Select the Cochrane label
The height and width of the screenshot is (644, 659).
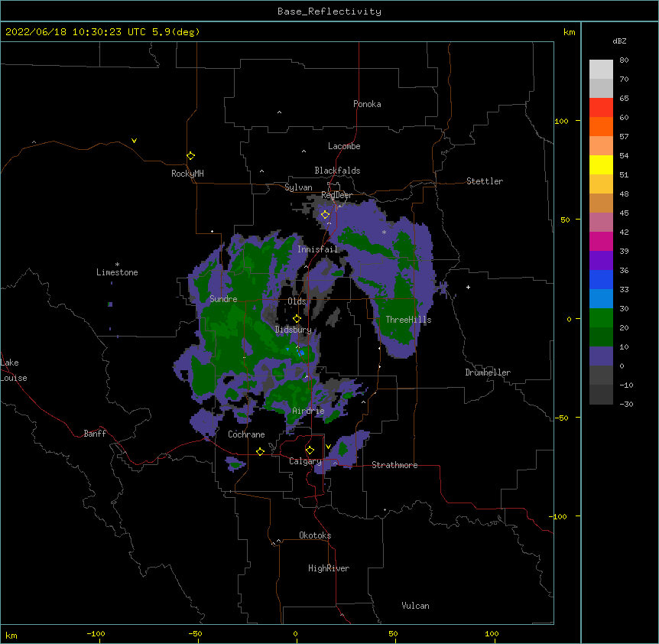pyautogui.click(x=246, y=434)
